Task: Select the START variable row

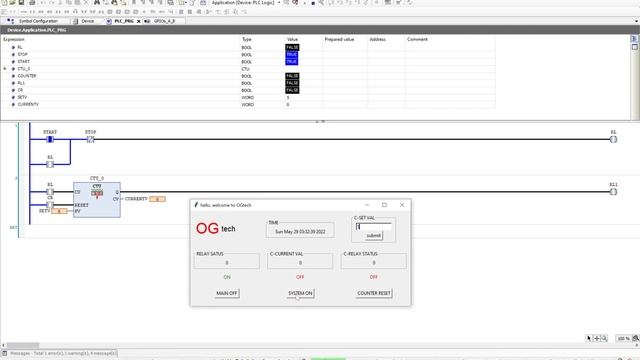Action: (x=247, y=62)
